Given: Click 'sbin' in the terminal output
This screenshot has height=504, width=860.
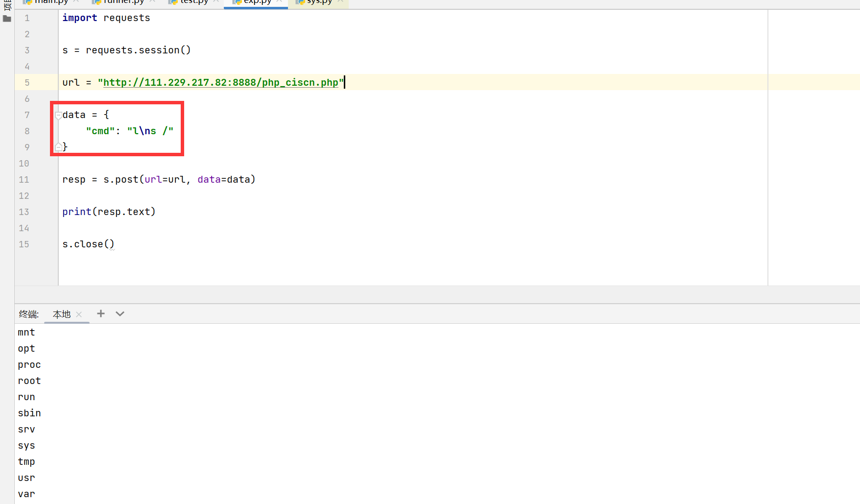Looking at the screenshot, I should [29, 413].
